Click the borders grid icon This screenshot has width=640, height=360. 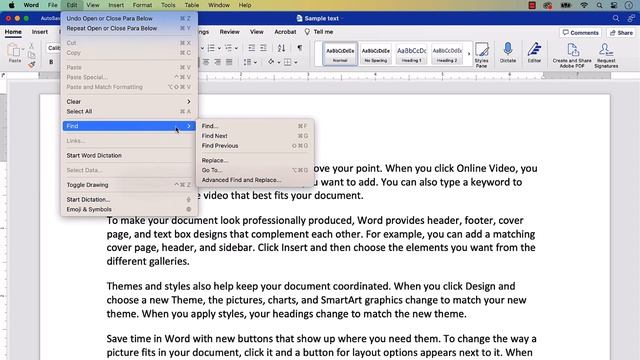[288, 62]
